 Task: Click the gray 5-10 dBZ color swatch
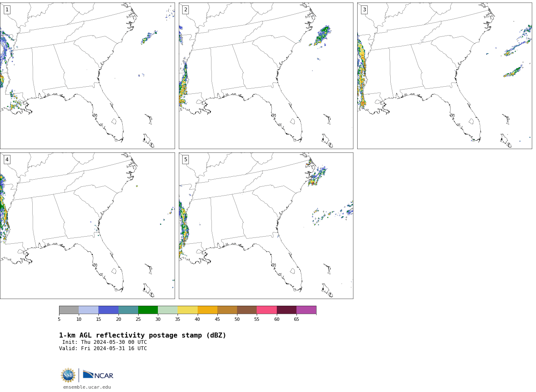(69, 310)
